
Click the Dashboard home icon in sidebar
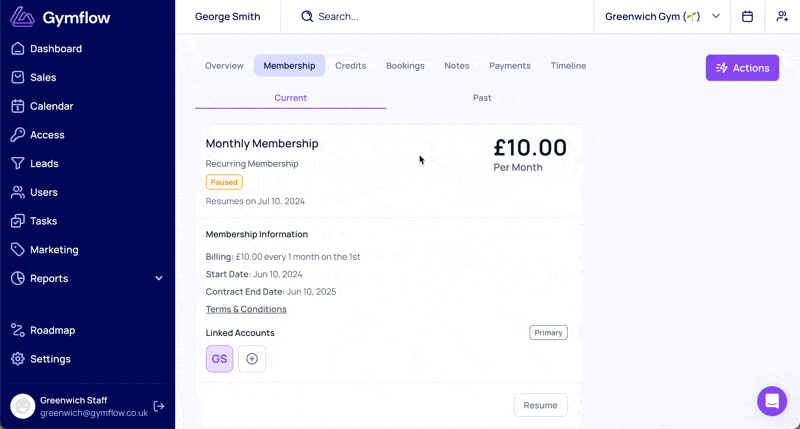[18, 48]
